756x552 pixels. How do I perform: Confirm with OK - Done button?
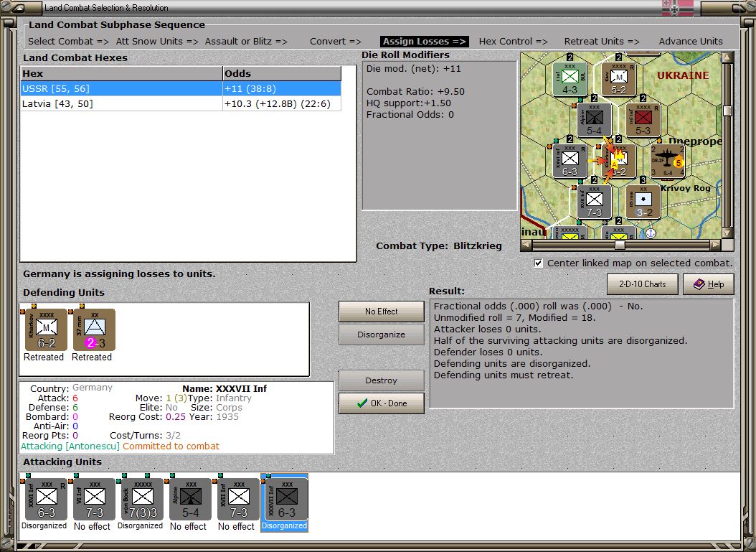click(x=382, y=403)
